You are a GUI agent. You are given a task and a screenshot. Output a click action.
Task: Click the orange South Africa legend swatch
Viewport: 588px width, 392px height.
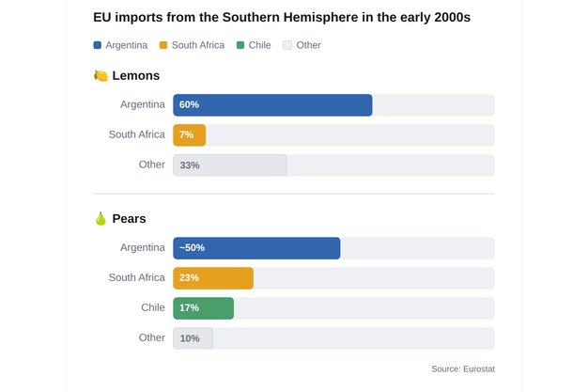(163, 45)
